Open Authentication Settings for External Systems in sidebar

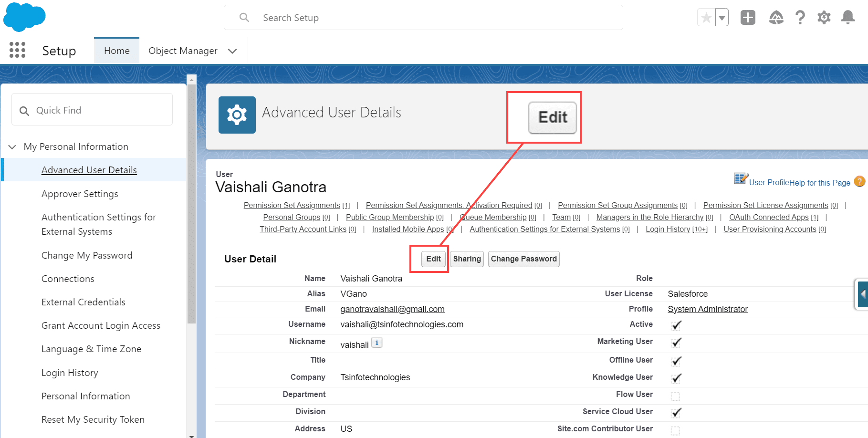99,224
